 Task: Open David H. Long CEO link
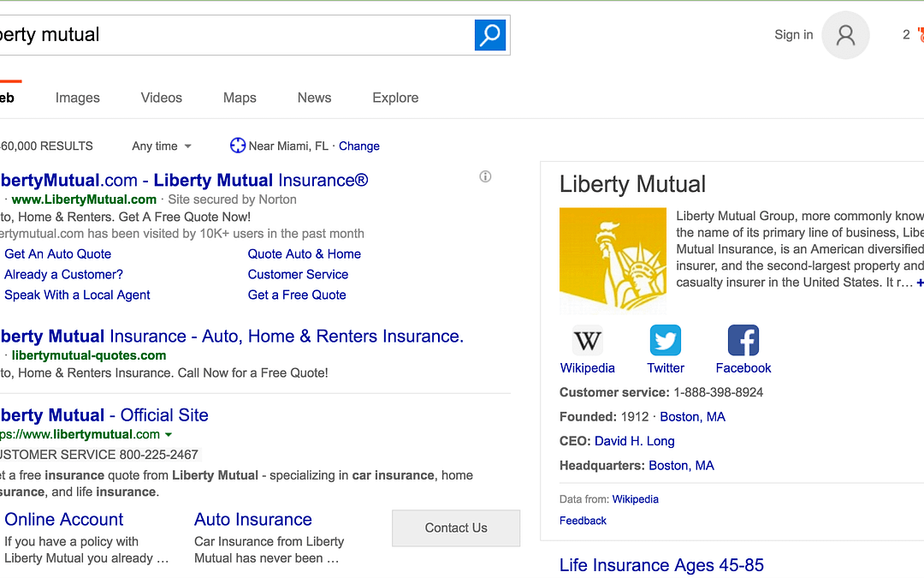pyautogui.click(x=635, y=441)
